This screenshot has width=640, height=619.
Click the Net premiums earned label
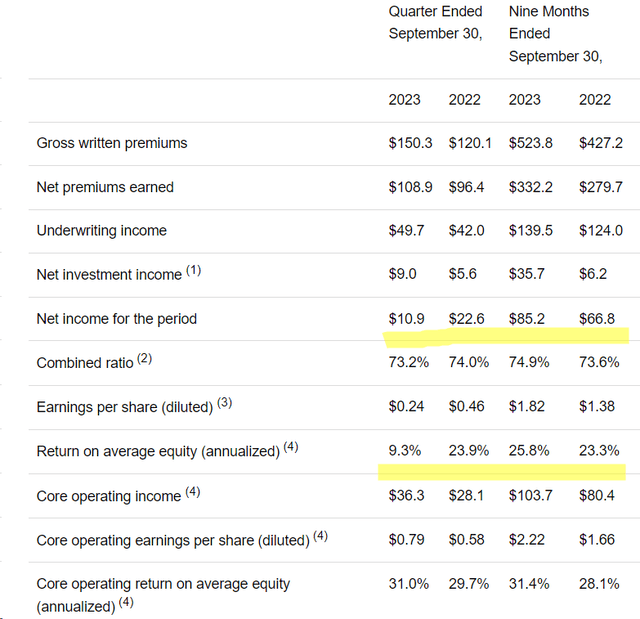105,187
